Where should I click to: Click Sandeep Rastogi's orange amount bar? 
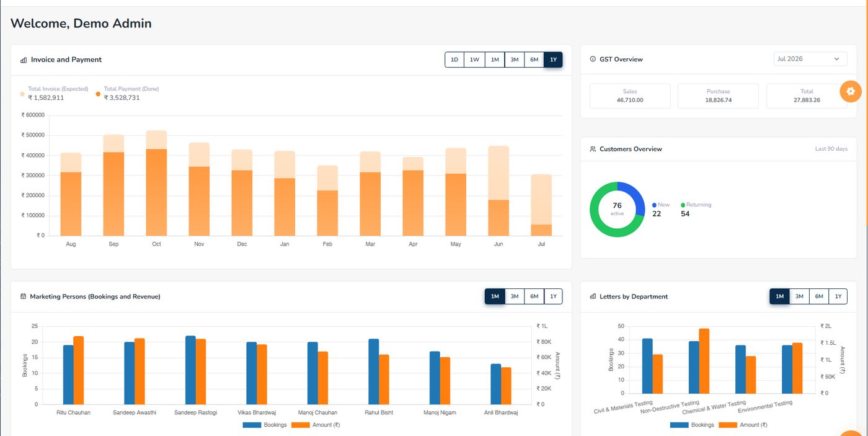pos(201,371)
